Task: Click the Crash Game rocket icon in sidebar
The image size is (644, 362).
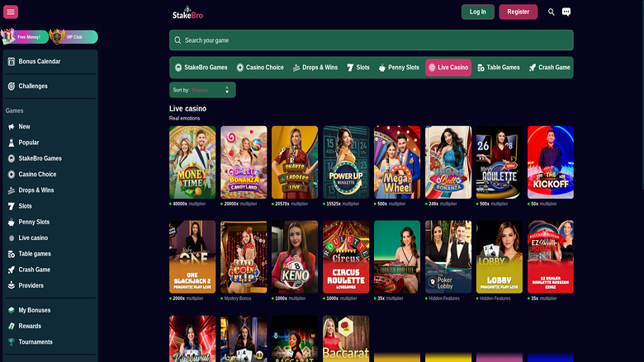Action: click(x=11, y=270)
